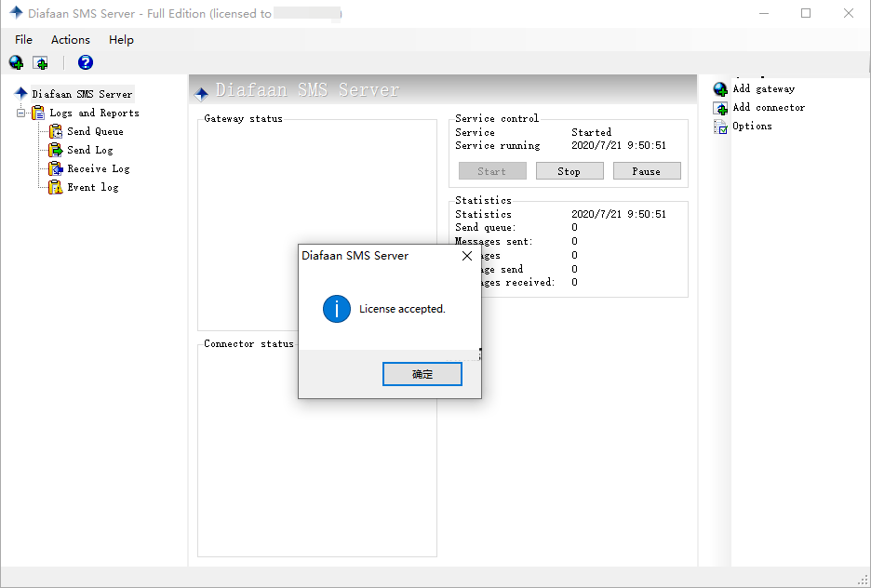Screen dimensions: 871x588
Task: Click the Service running timestamp 9:50:51
Action: click(619, 145)
